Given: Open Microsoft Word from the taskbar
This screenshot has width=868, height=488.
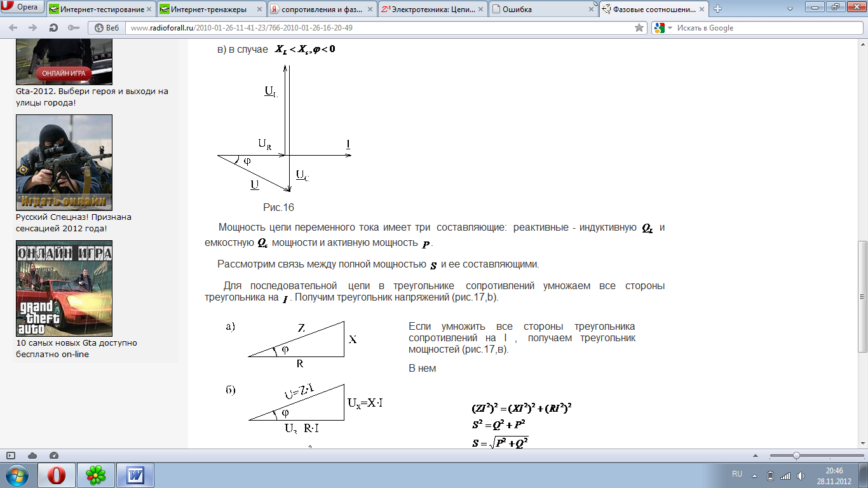Looking at the screenshot, I should [x=135, y=475].
